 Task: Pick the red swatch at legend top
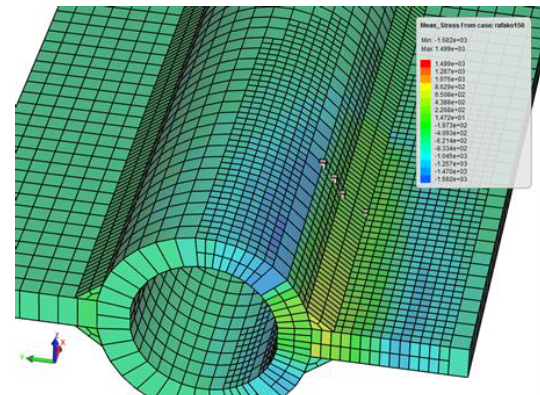coord(426,64)
